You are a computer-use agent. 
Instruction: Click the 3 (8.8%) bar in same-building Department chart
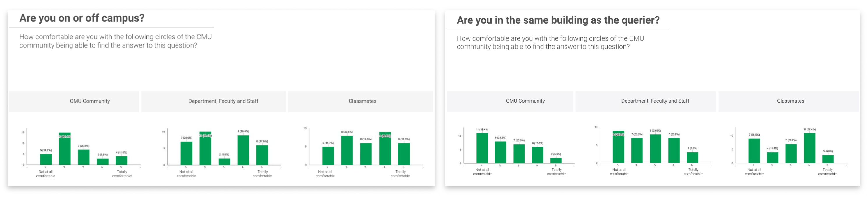[x=692, y=158]
